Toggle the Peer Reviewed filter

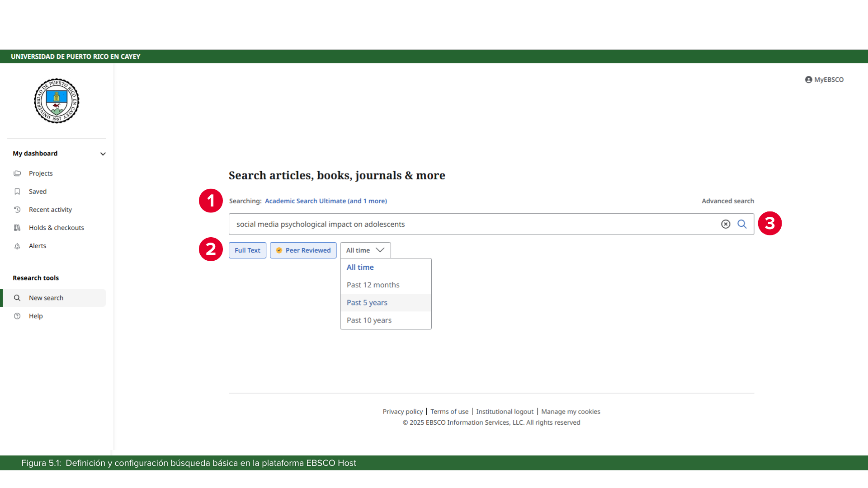tap(303, 250)
